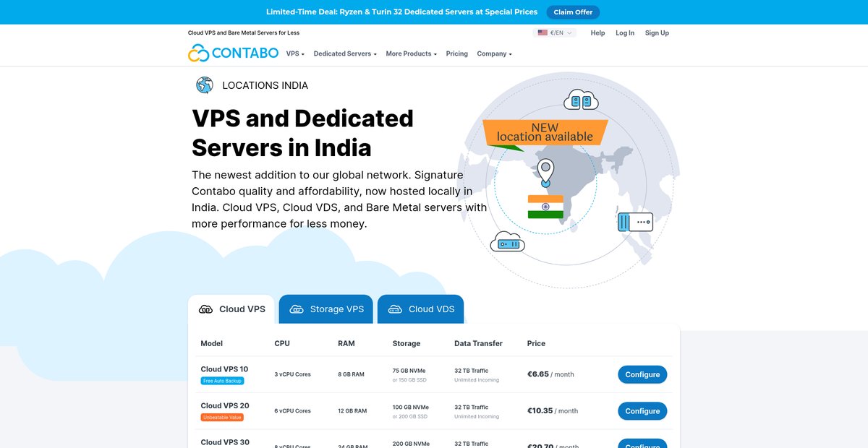Expand the More Products menu
The image size is (868, 448).
pos(411,53)
